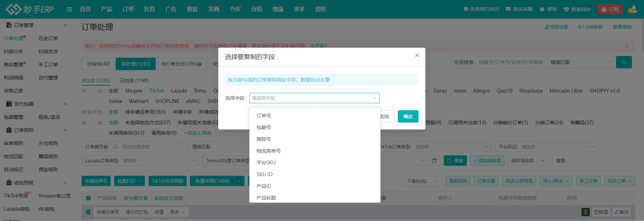Choose 订单号 from the field list
The height and width of the screenshot is (221, 644).
click(264, 116)
